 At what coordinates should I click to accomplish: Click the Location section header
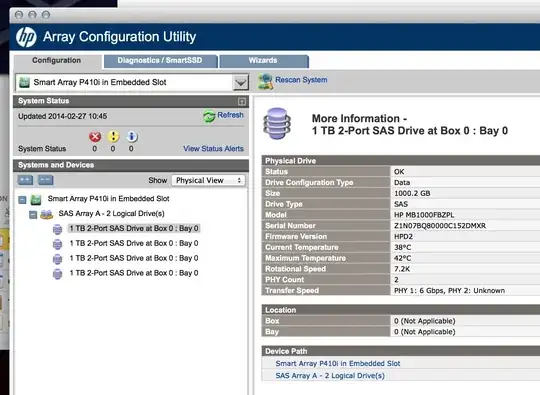click(x=401, y=310)
